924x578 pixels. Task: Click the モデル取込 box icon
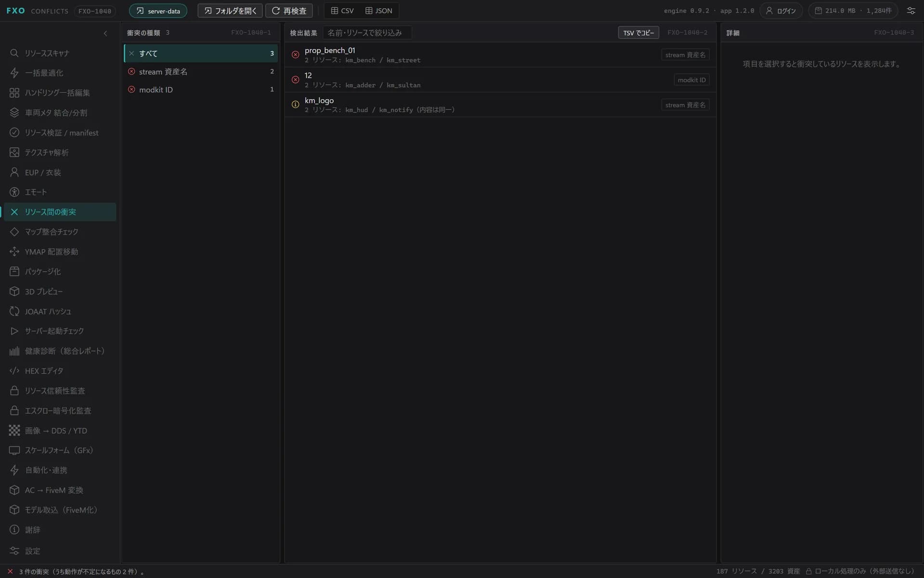click(14, 510)
